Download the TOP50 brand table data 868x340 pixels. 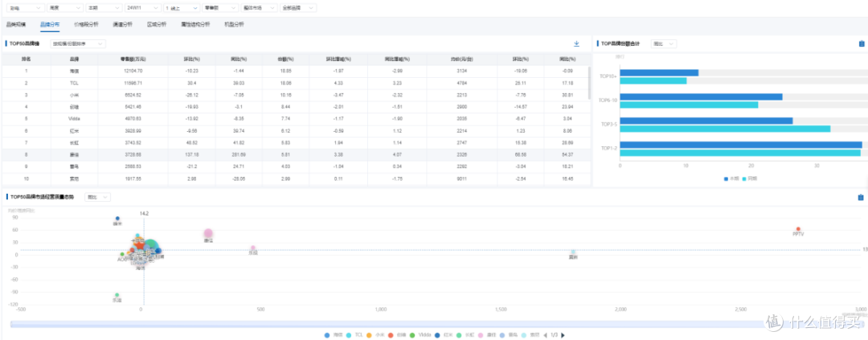click(x=576, y=43)
